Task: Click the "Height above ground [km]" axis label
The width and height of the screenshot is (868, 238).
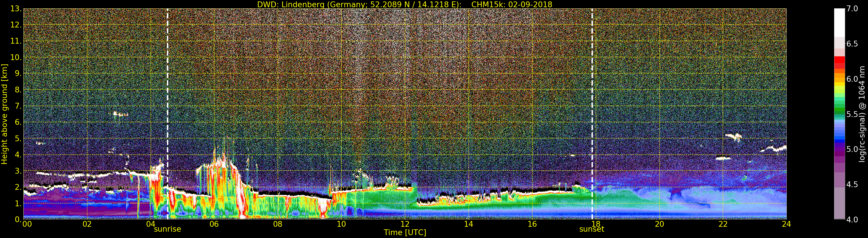Action: (x=4, y=114)
